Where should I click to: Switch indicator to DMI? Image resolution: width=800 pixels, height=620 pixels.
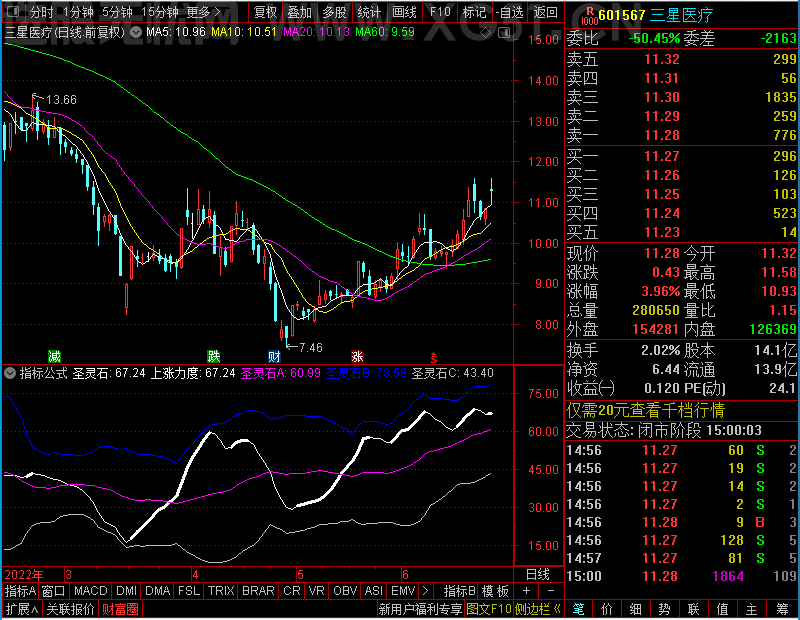click(x=126, y=591)
